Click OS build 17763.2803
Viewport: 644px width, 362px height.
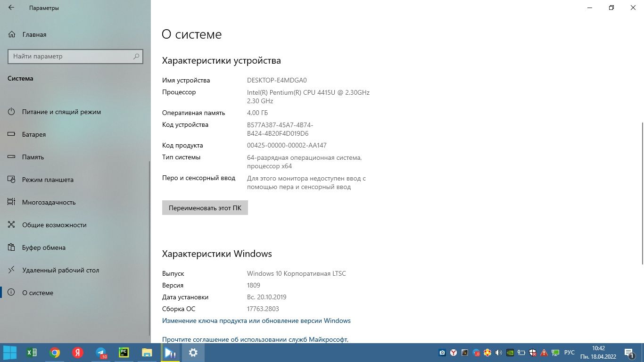click(x=263, y=309)
